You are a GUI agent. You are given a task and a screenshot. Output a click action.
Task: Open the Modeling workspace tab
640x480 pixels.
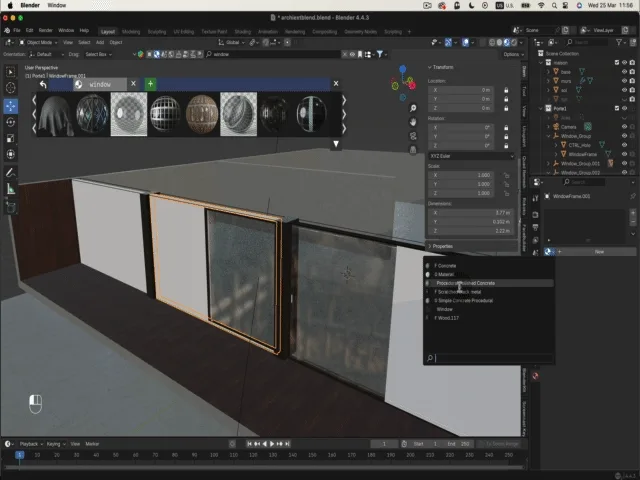coord(131,31)
